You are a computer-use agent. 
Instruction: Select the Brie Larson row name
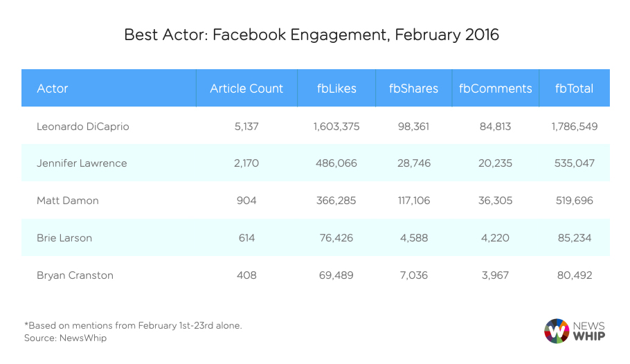64,238
